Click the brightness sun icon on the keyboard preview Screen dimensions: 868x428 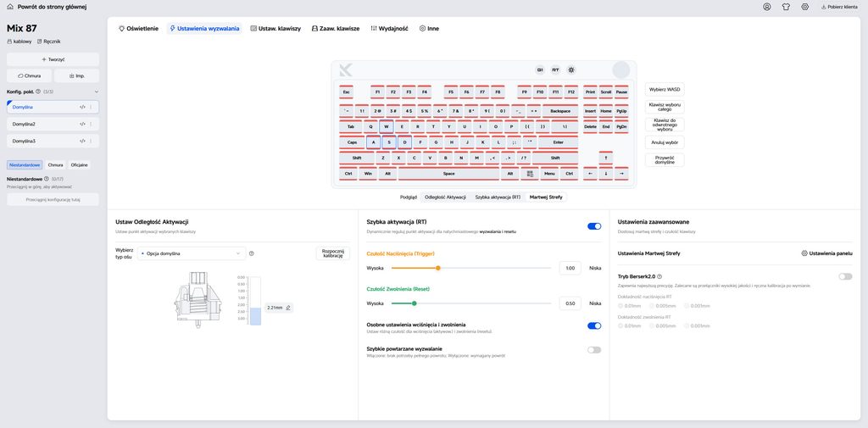click(571, 69)
